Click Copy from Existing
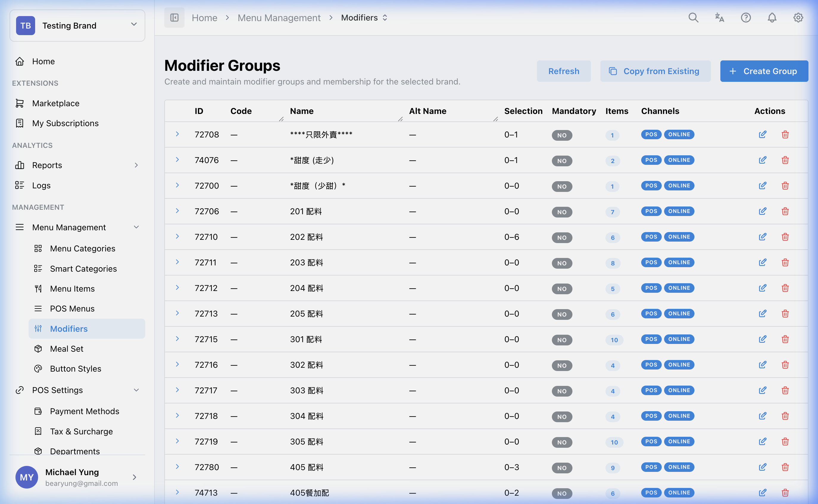This screenshot has width=818, height=504. point(655,71)
